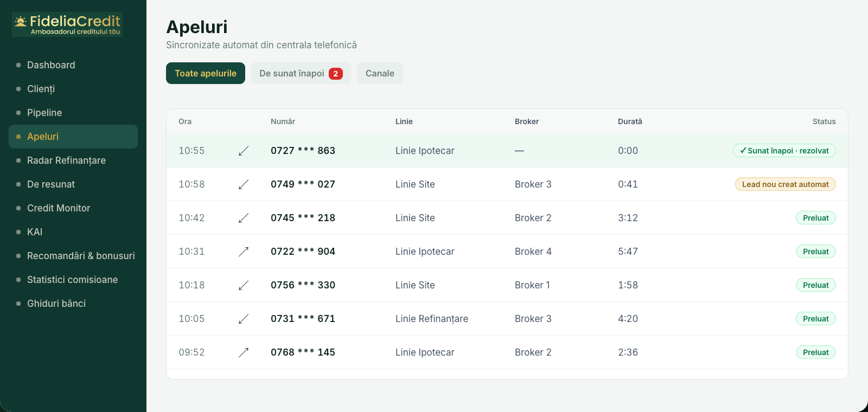The image size is (868, 412).
Task: Click the Linie column header
Action: coord(404,121)
